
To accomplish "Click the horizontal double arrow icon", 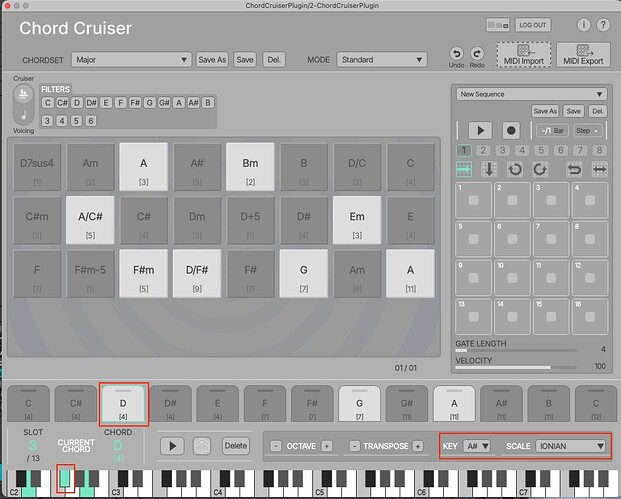I will [x=599, y=170].
